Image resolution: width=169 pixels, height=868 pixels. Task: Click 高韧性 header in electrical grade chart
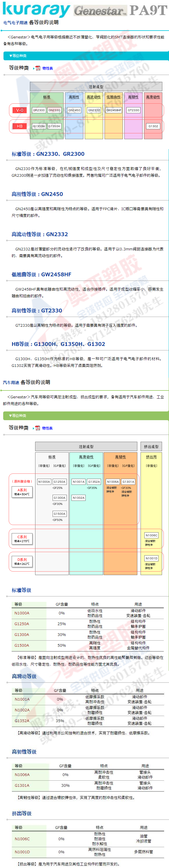point(133,97)
